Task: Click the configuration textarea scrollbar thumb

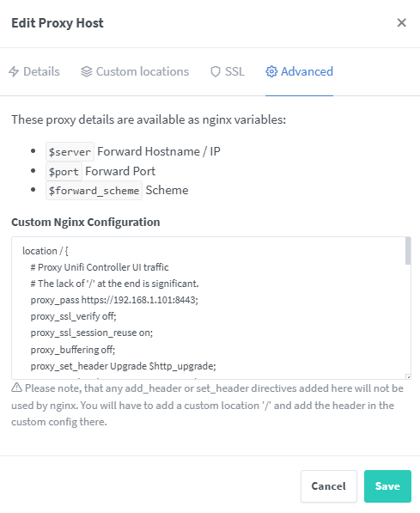Action: click(408, 251)
